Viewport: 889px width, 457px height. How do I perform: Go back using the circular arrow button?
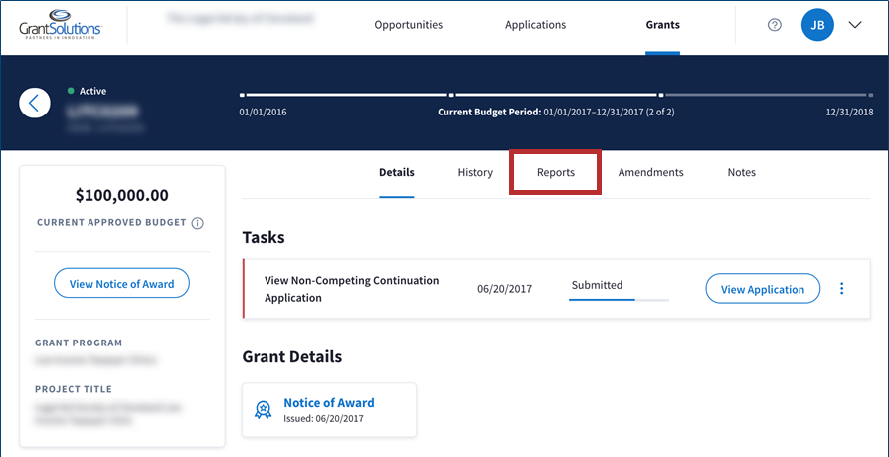tap(35, 102)
